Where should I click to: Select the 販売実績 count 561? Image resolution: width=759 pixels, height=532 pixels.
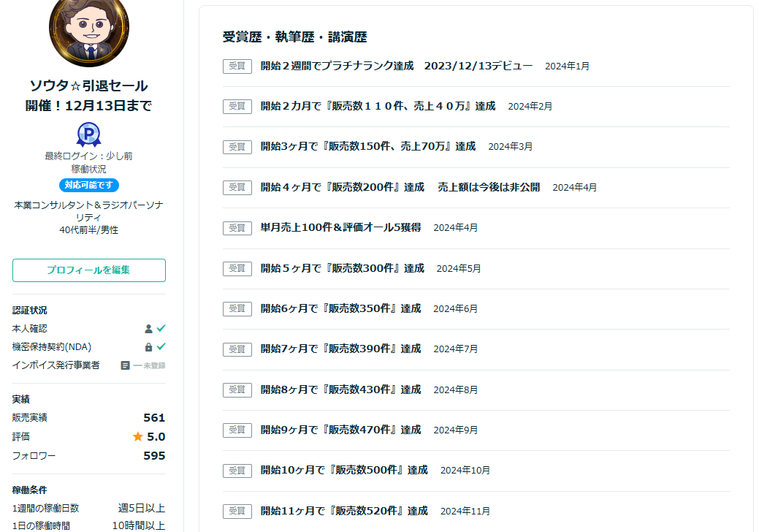[x=154, y=418]
